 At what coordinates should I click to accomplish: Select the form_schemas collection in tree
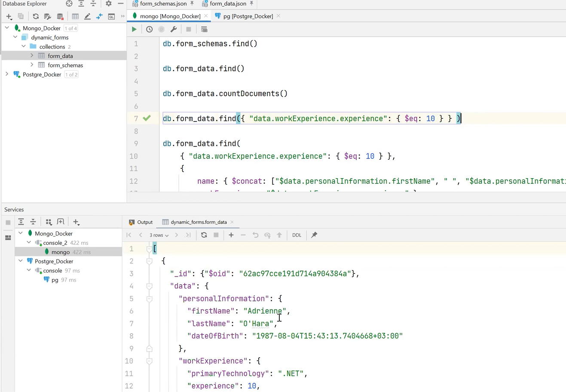65,65
